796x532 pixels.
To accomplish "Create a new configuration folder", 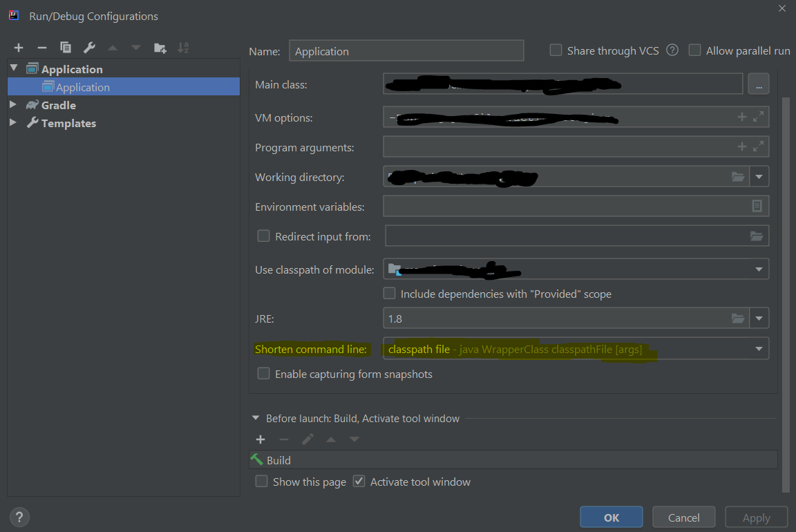I will [x=160, y=48].
